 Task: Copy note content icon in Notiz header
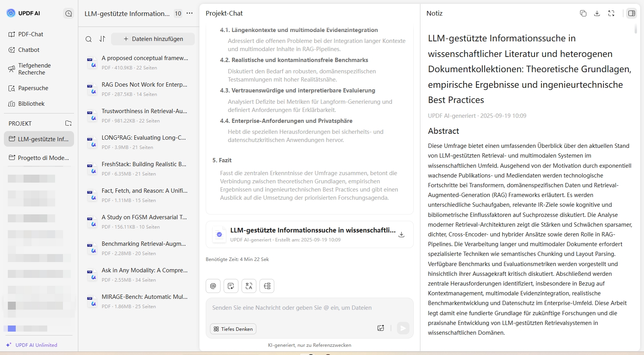click(583, 13)
